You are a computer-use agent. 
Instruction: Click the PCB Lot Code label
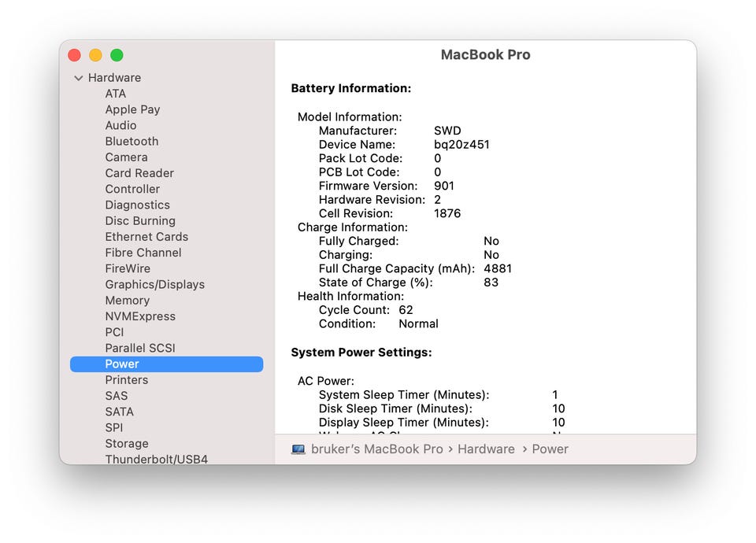[359, 172]
